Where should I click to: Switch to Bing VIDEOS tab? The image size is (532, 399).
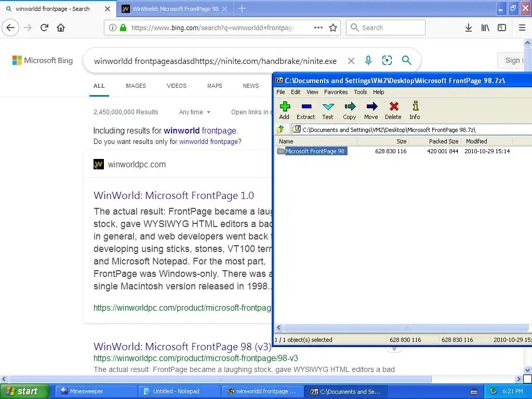pyautogui.click(x=177, y=86)
